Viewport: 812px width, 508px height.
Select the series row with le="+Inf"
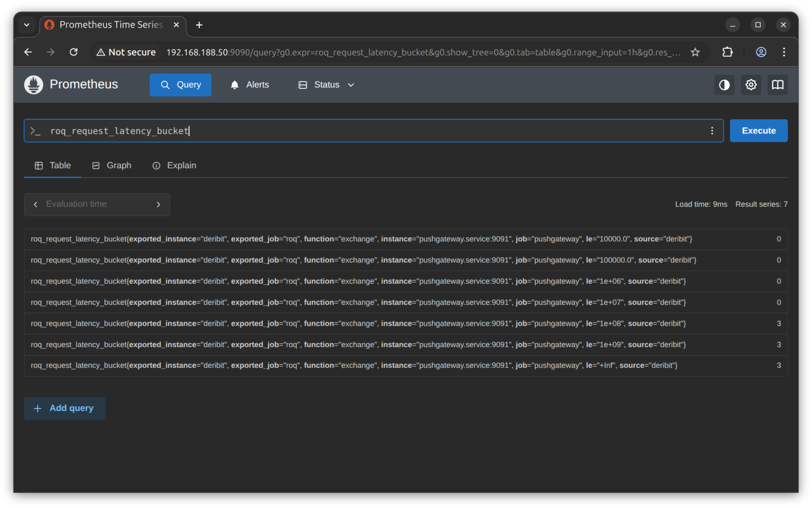point(406,366)
